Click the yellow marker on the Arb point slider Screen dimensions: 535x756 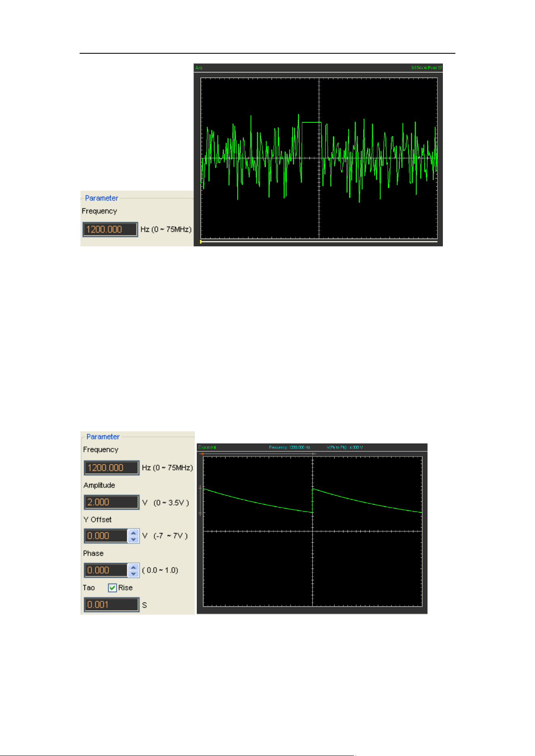click(201, 242)
